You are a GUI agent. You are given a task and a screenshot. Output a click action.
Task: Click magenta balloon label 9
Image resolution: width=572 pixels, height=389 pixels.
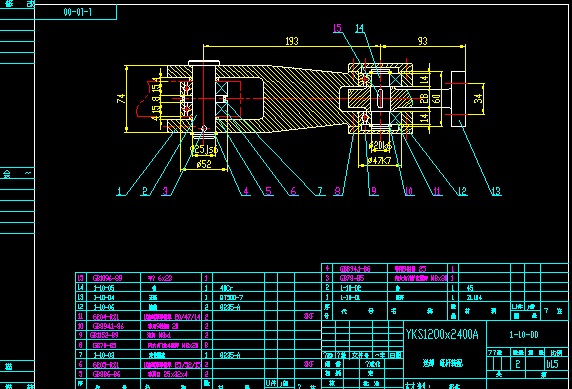pos(373,191)
